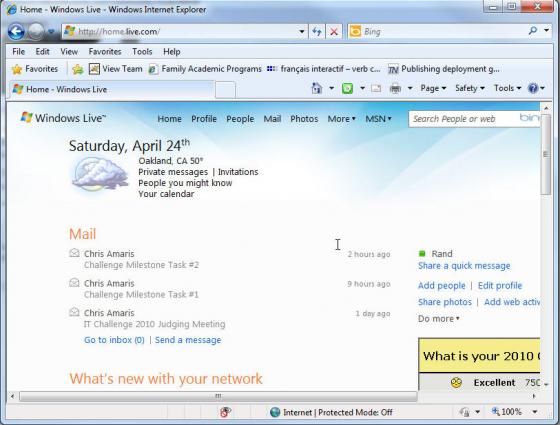
Task: Open Challenge Milestone Task #2 email
Action: point(141,265)
